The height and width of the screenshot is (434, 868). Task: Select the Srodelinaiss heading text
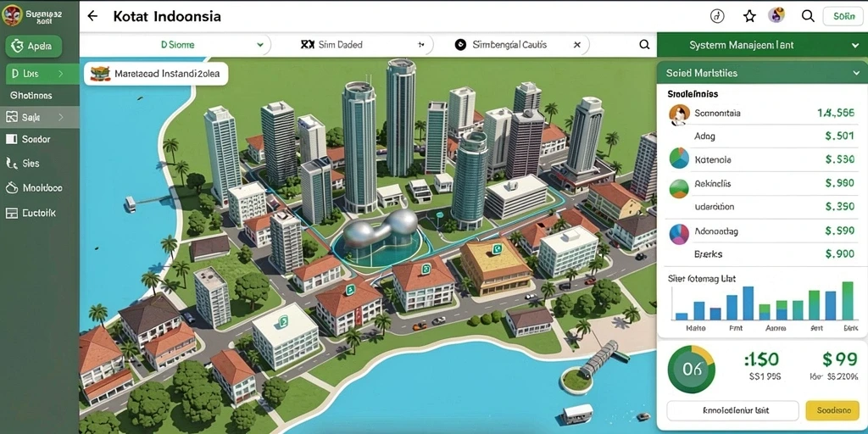[x=693, y=94]
